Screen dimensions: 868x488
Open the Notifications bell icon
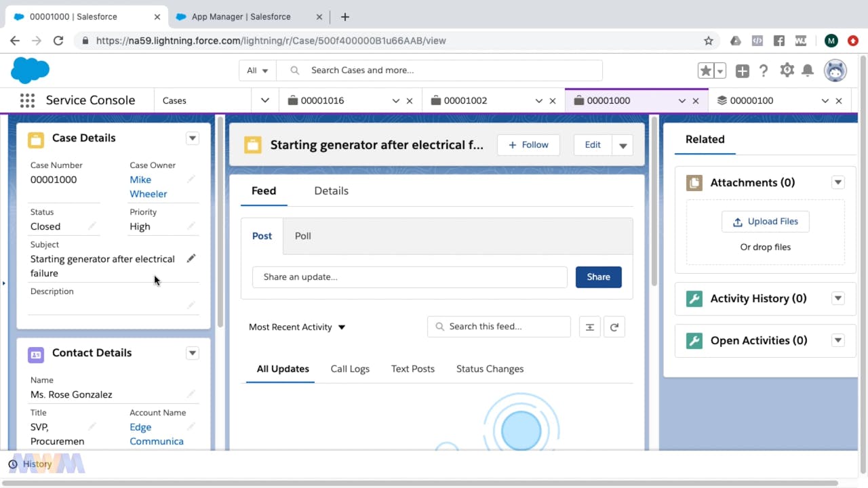pos(808,70)
